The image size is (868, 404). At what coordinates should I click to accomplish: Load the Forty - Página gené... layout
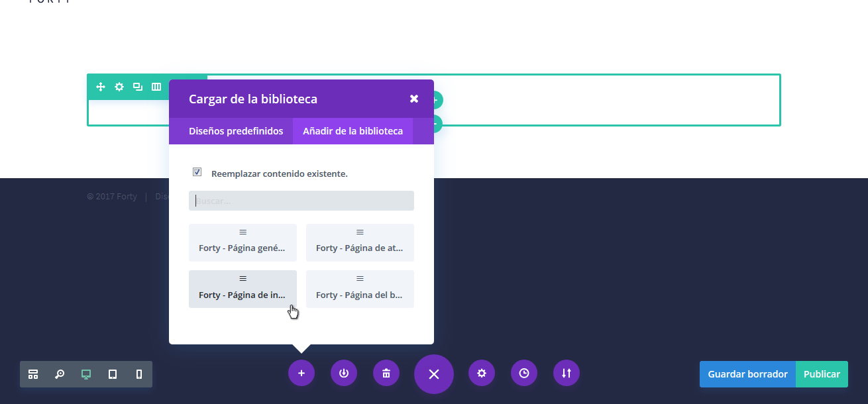coord(243,242)
